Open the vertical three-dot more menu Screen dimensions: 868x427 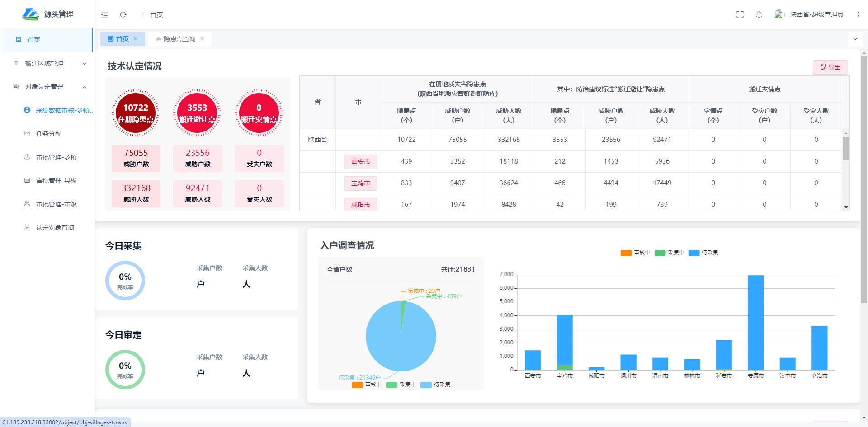(x=858, y=14)
